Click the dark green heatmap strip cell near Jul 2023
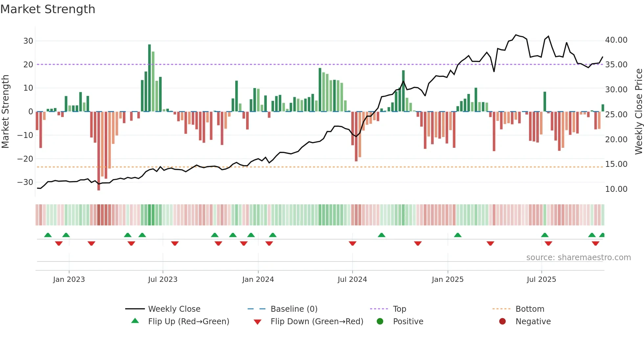Image resolution: width=644 pixels, height=362 pixels. pos(149,215)
